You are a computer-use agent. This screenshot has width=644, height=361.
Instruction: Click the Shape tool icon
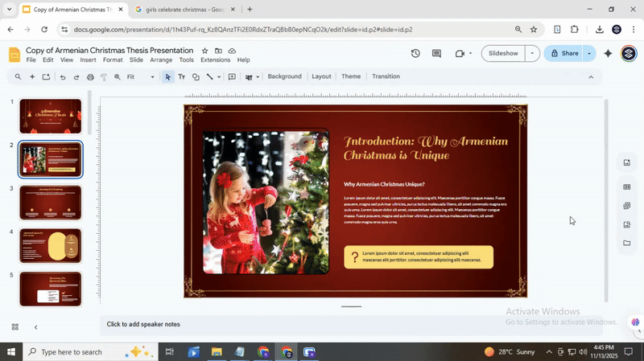[x=196, y=77]
